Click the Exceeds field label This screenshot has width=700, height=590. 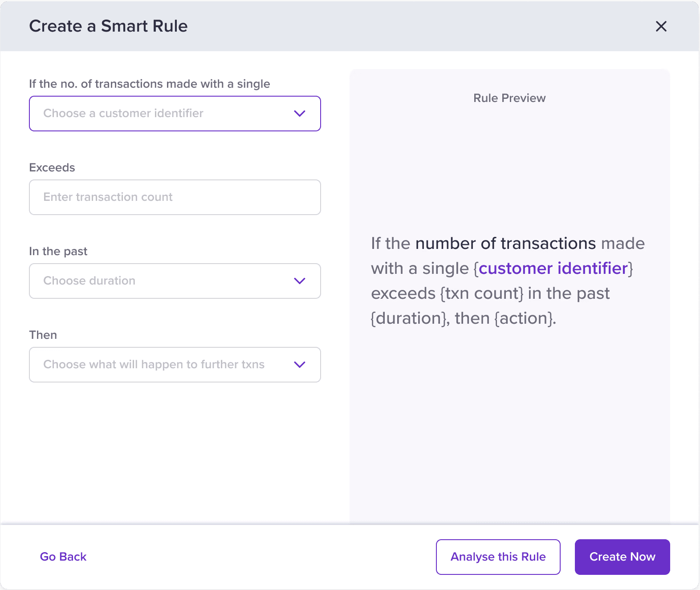(x=52, y=167)
